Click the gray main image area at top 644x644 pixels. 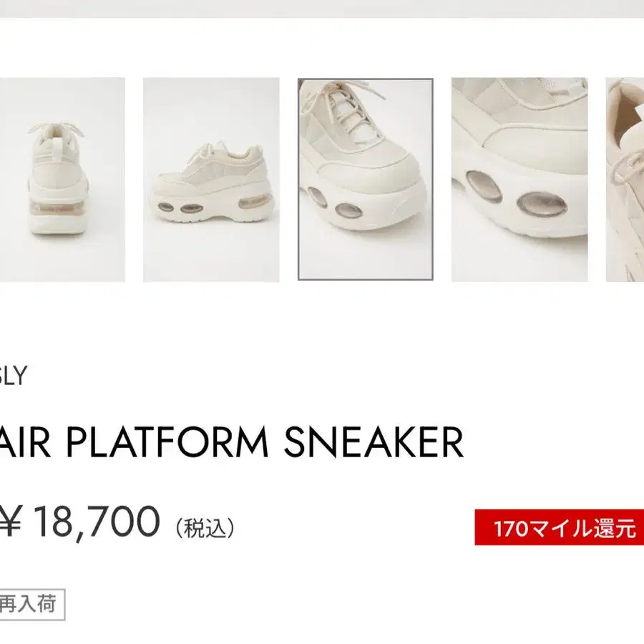coord(322,9)
